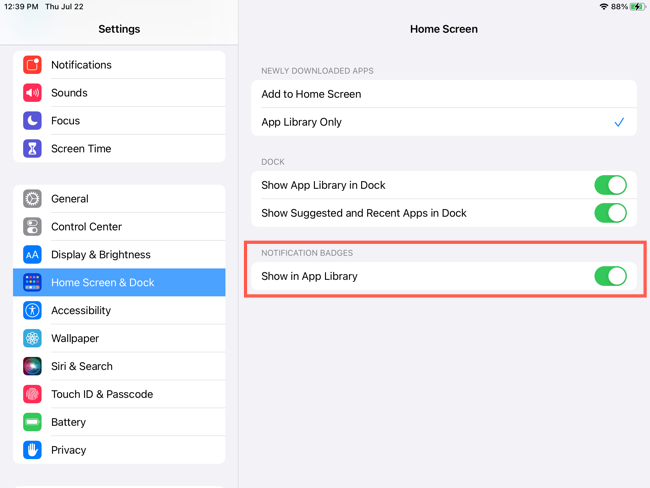
Task: Tap the Screen Time hourglass icon
Action: (32, 149)
